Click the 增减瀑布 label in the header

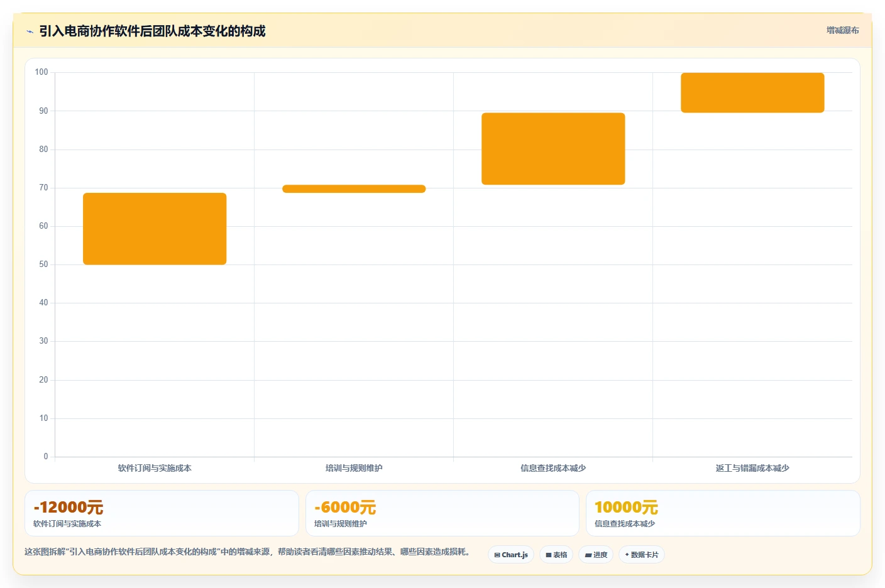[x=842, y=30]
